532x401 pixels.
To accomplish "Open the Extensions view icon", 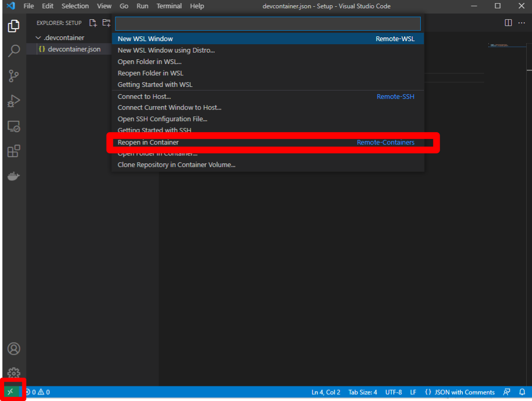I will coord(14,151).
